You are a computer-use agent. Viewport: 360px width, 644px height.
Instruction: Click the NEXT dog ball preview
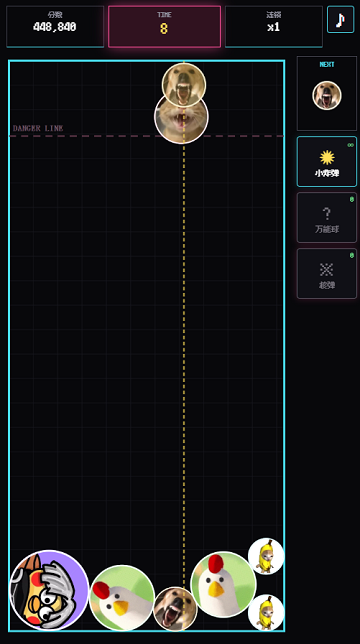coord(327,95)
